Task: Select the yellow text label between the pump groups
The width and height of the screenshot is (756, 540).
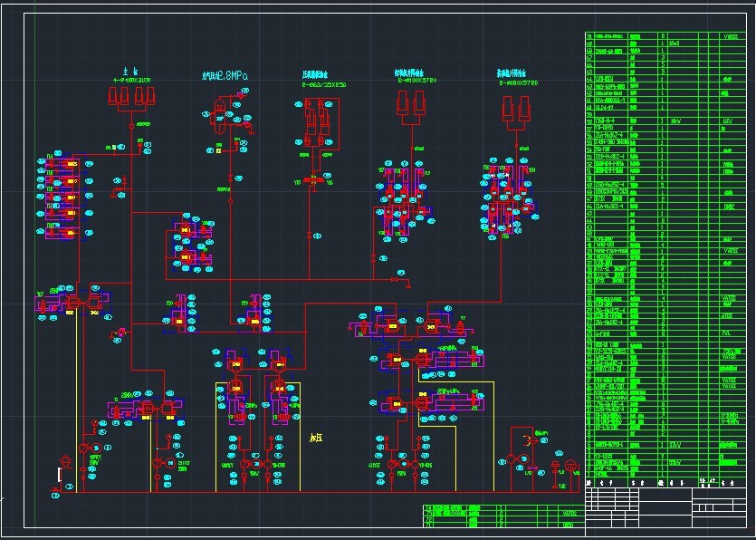Action: click(316, 439)
